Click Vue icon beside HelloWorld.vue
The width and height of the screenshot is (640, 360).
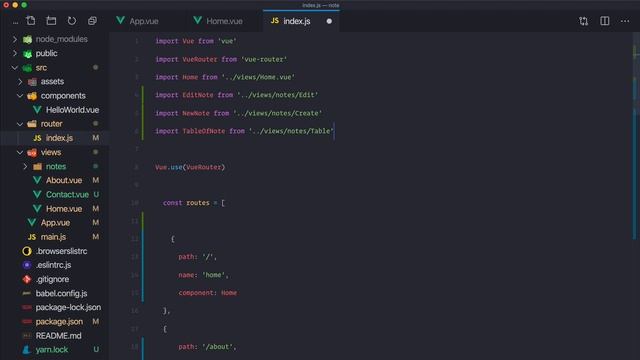[x=37, y=110]
